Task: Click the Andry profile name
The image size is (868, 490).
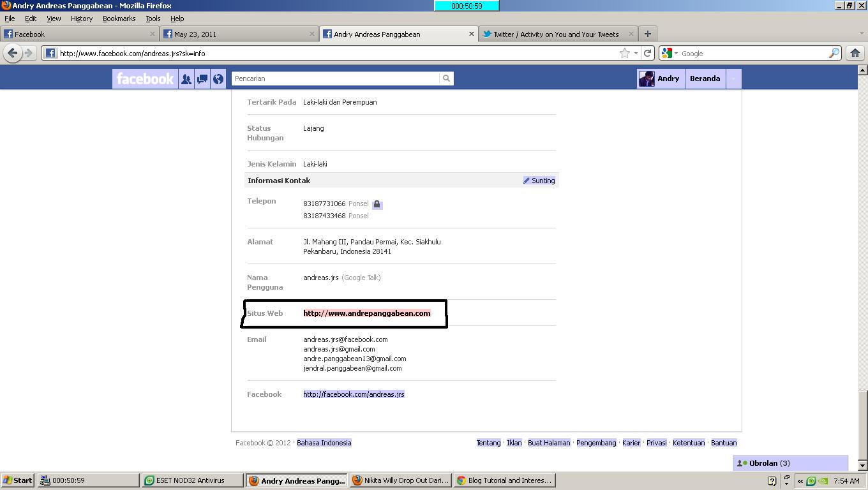Action: 668,78
